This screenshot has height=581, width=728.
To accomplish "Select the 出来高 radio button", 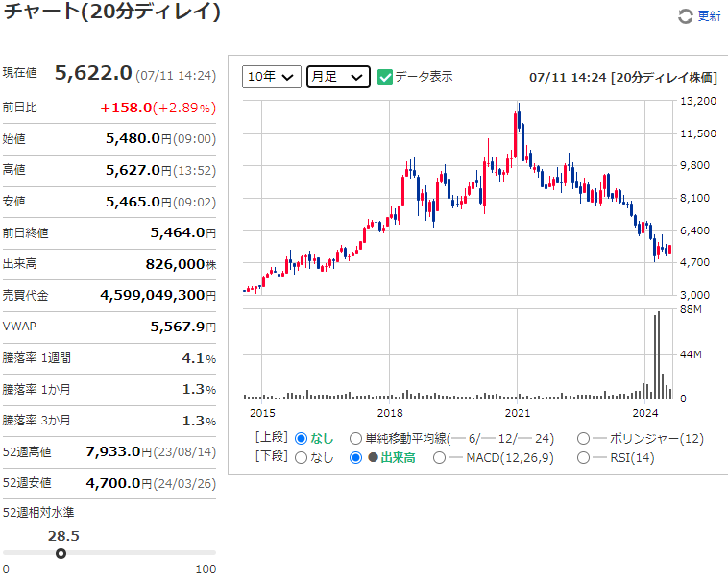I will [356, 458].
